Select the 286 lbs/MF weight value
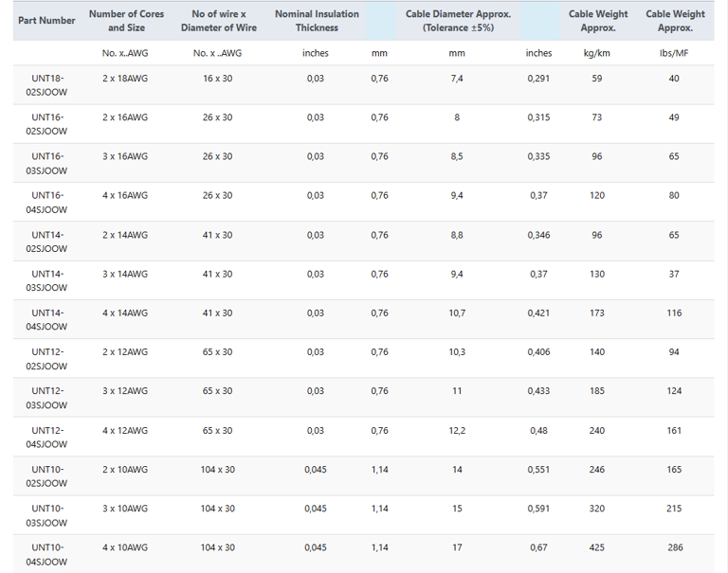 674,547
